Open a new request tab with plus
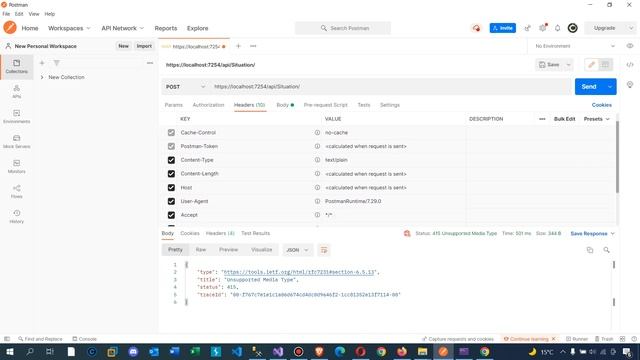The width and height of the screenshot is (640, 360). 238,46
